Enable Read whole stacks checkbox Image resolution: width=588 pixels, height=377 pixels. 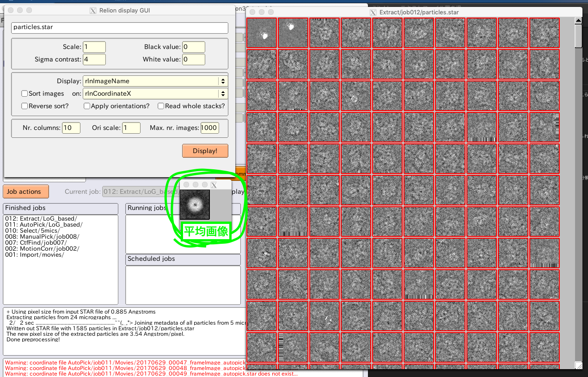[161, 106]
